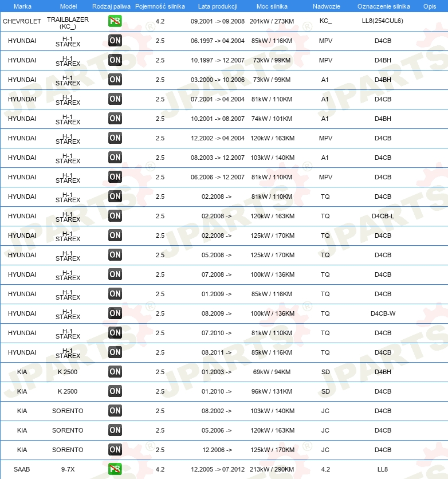The width and height of the screenshot is (448, 479).
Task: Click diesel ON icon in D4CB-W engine row
Action: pyautogui.click(x=115, y=313)
